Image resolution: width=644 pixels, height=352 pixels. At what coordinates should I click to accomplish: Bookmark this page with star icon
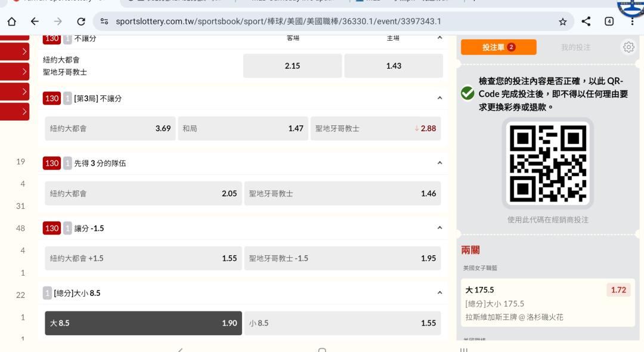(563, 21)
